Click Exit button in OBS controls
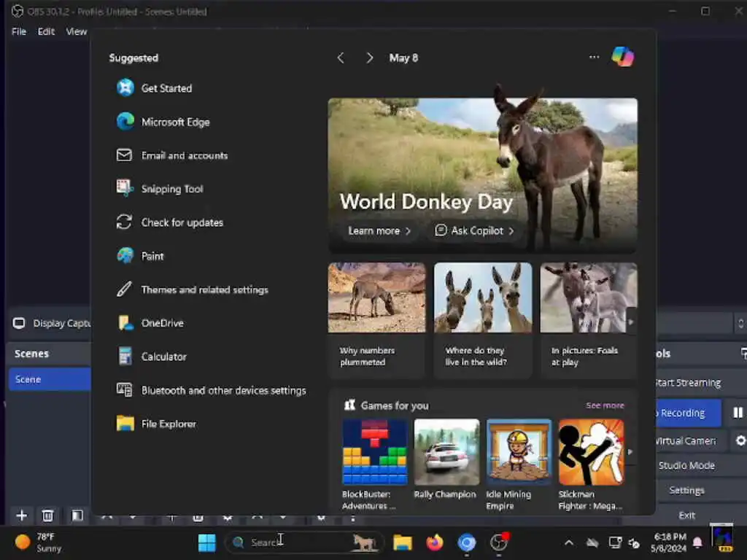 coord(686,516)
